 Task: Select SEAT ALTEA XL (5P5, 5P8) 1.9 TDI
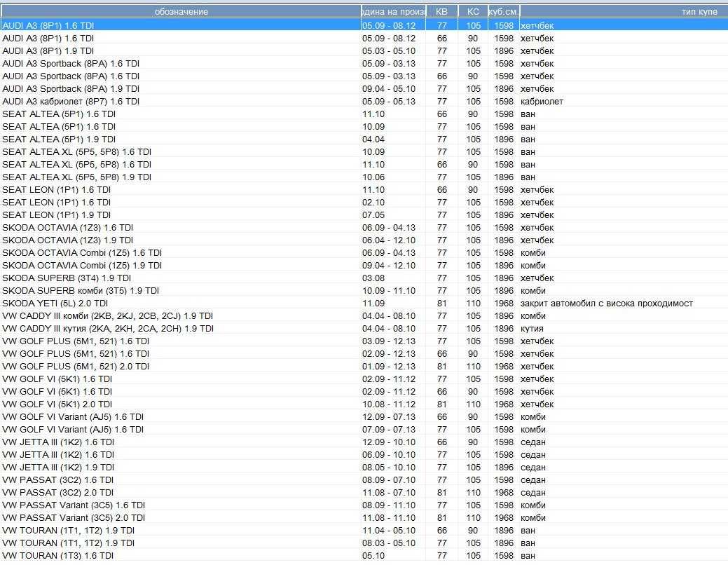(364, 177)
